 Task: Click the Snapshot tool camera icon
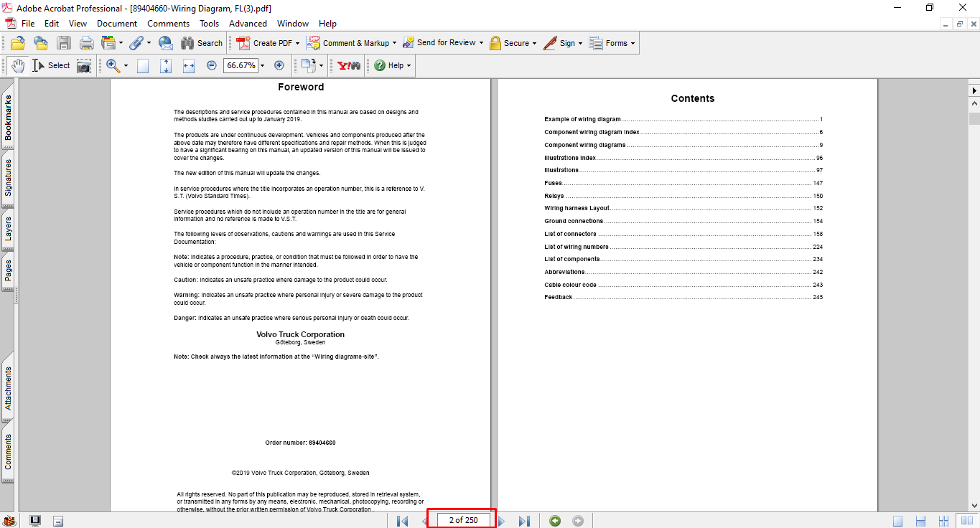[x=84, y=66]
